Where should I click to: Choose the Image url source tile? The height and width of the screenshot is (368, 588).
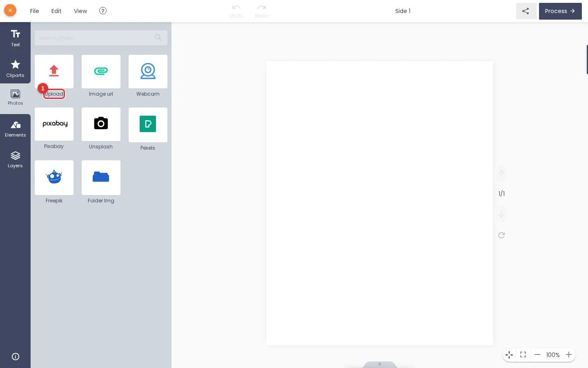[x=101, y=71]
